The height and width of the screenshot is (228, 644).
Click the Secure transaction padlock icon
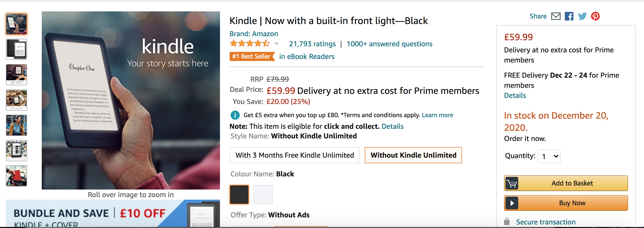(507, 222)
